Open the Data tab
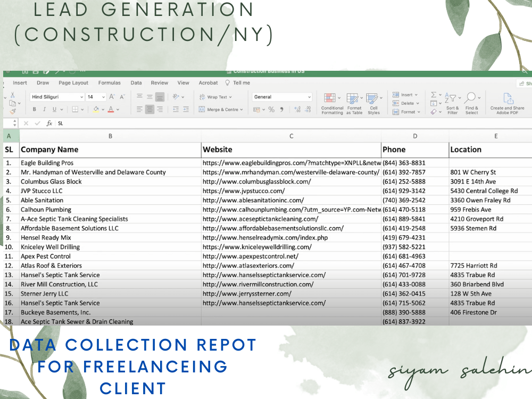This screenshot has width=532, height=399. (x=136, y=83)
